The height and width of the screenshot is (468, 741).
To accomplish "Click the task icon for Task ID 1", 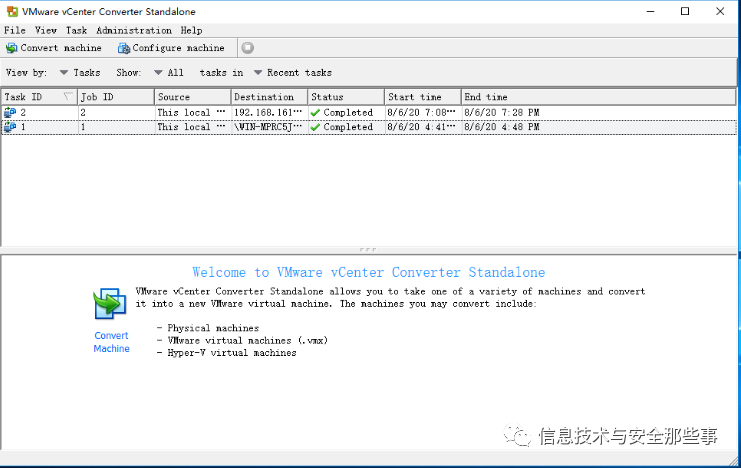I will coord(10,127).
